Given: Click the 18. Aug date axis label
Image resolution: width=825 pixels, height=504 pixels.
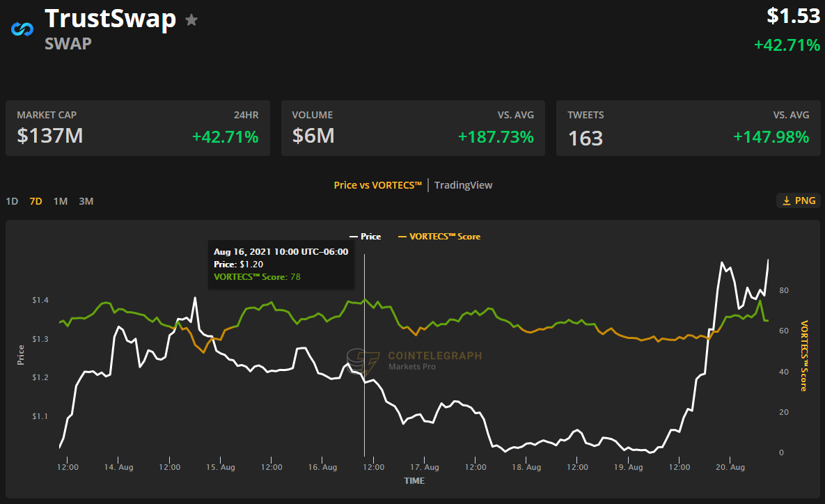Looking at the screenshot, I should pos(527,467).
